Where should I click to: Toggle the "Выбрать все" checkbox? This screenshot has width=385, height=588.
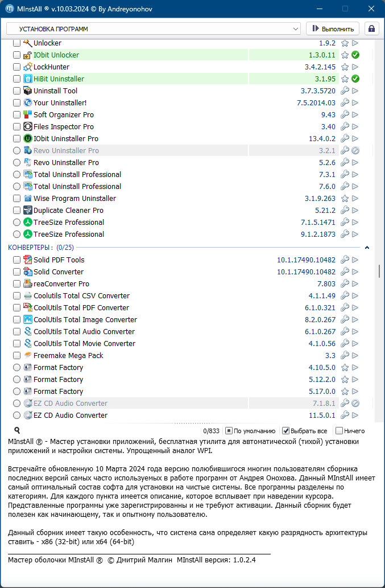click(286, 431)
